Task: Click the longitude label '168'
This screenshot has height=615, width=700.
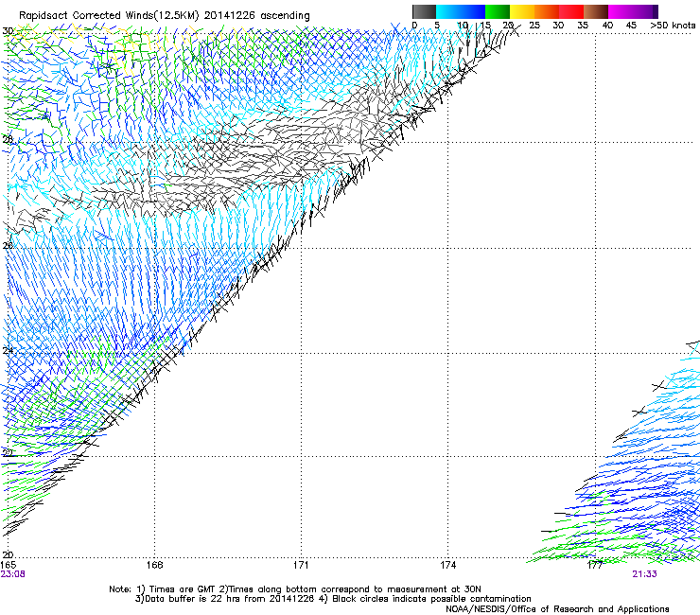Action: [x=155, y=565]
